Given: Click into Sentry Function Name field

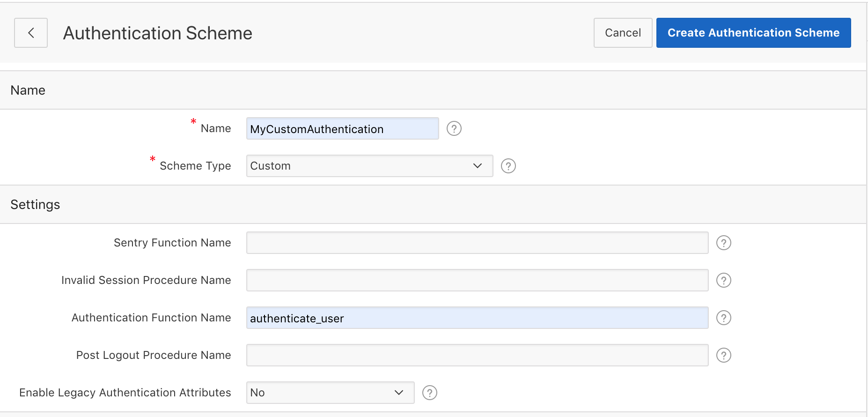Looking at the screenshot, I should 477,243.
